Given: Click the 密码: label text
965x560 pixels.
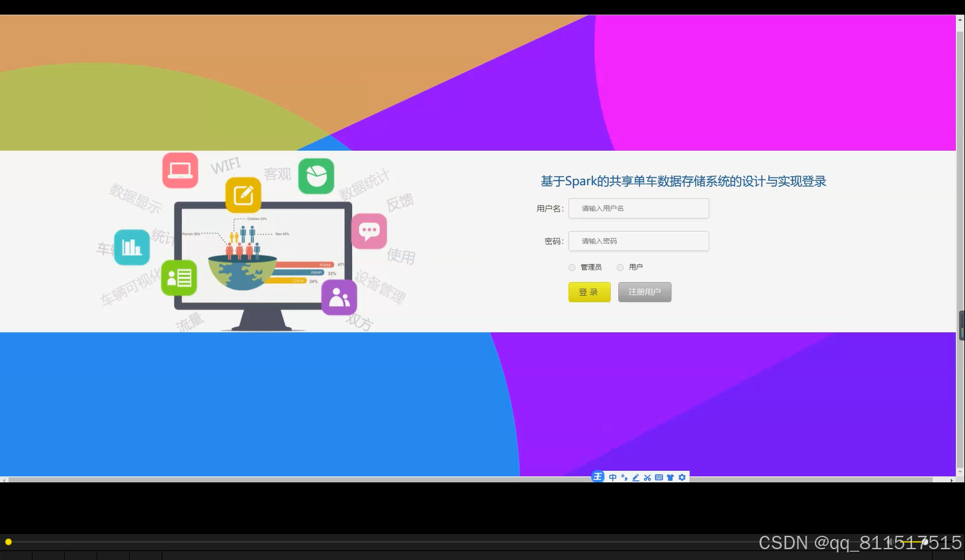Looking at the screenshot, I should point(554,241).
